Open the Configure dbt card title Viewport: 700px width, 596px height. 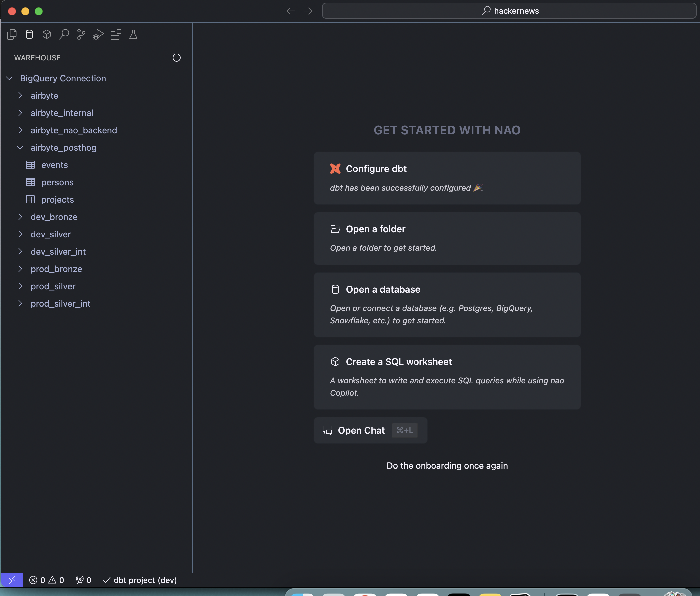pyautogui.click(x=376, y=169)
